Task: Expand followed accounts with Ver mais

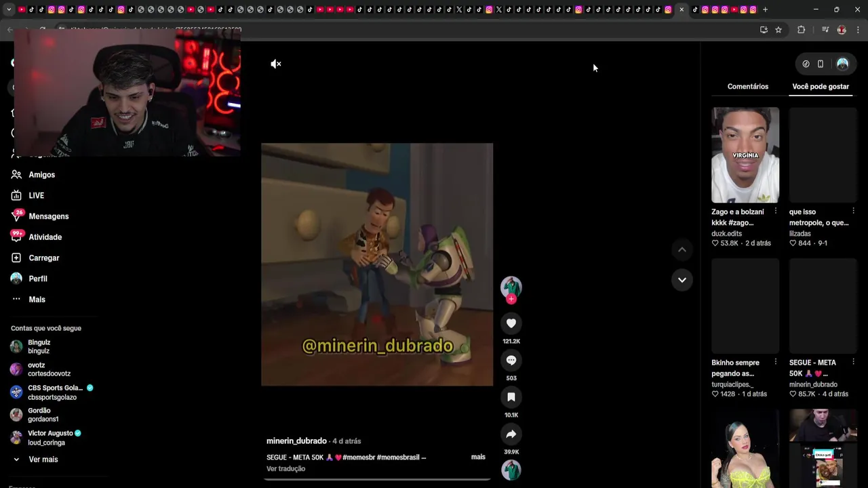Action: 43,460
